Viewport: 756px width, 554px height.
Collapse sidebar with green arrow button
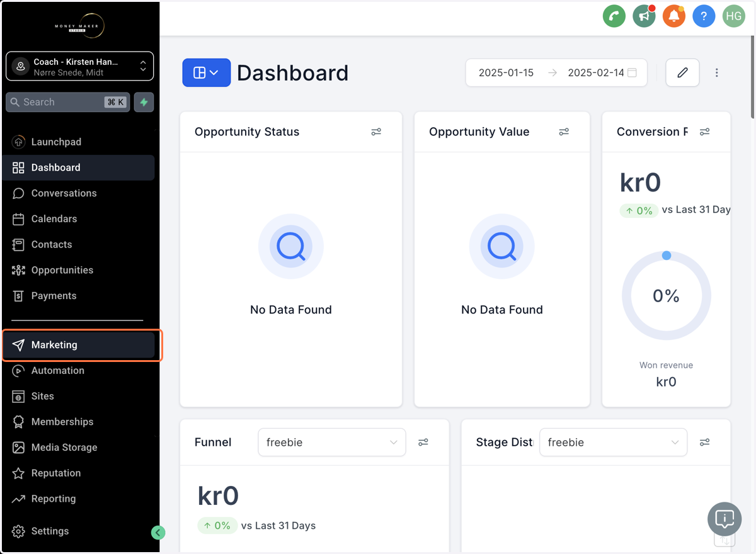pyautogui.click(x=158, y=533)
